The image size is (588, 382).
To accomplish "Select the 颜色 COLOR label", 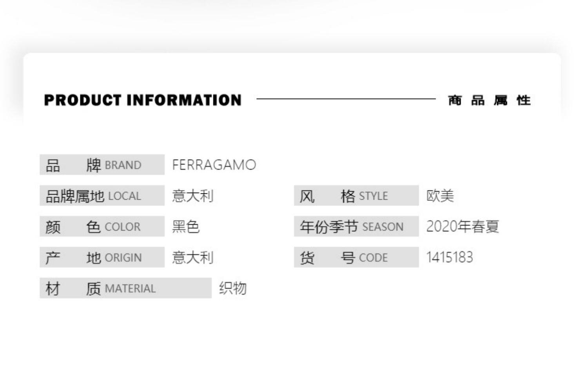I will point(102,227).
